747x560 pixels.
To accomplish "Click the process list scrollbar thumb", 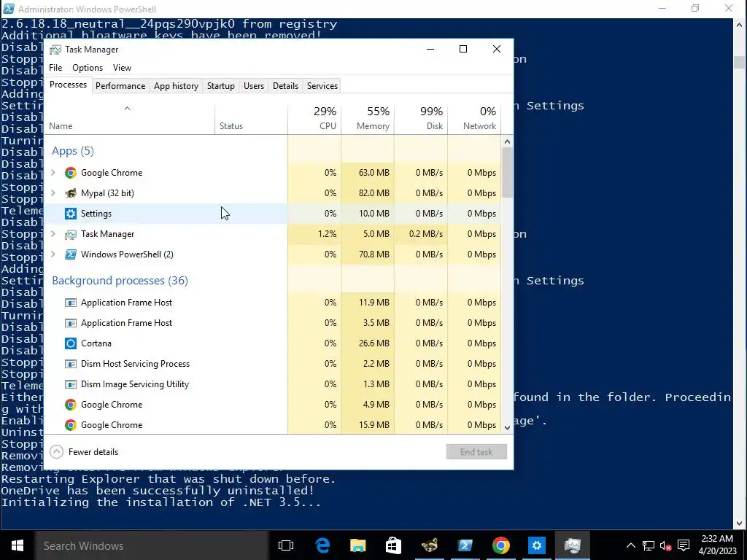I will 507,172.
